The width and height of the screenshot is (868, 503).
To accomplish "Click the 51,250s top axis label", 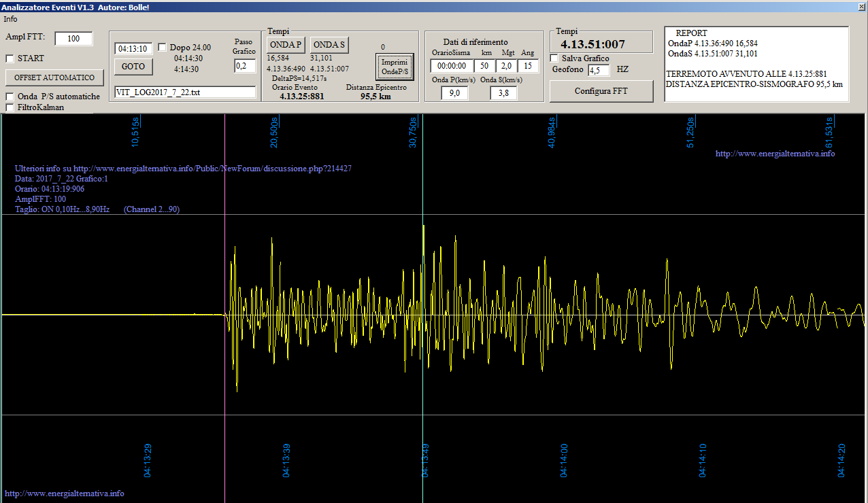I will [x=690, y=132].
